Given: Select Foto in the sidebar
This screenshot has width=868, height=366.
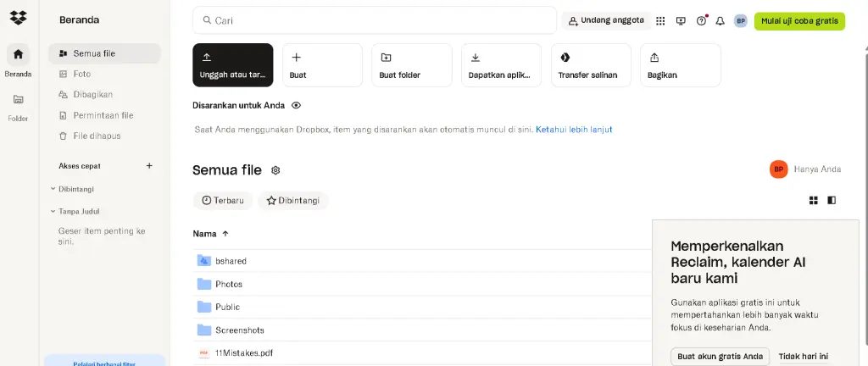Looking at the screenshot, I should [81, 74].
